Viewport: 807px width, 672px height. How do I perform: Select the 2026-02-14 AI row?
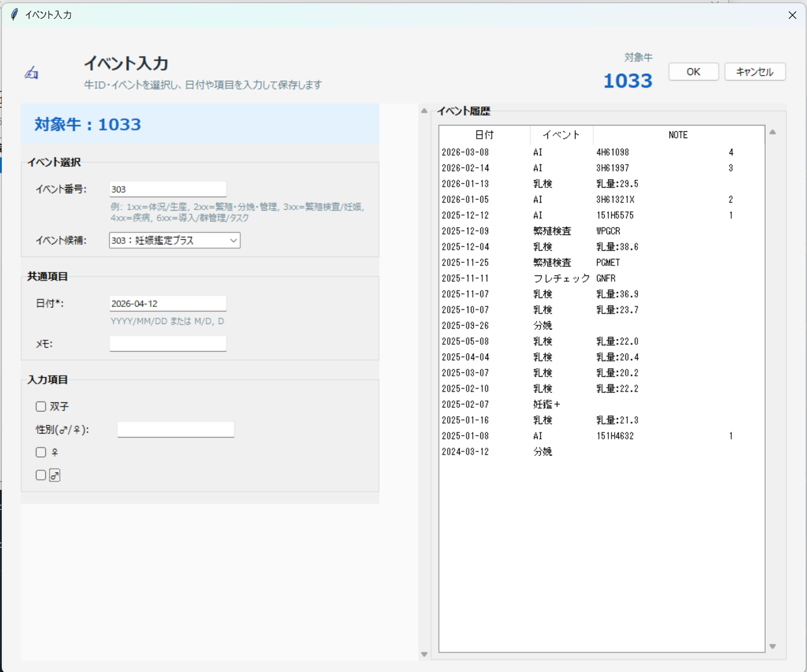point(601,168)
